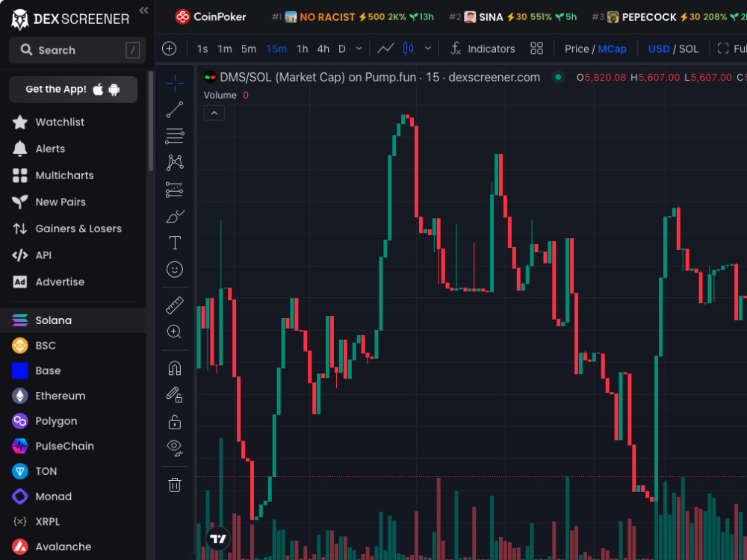Switch to 5m timeframe

tap(249, 49)
